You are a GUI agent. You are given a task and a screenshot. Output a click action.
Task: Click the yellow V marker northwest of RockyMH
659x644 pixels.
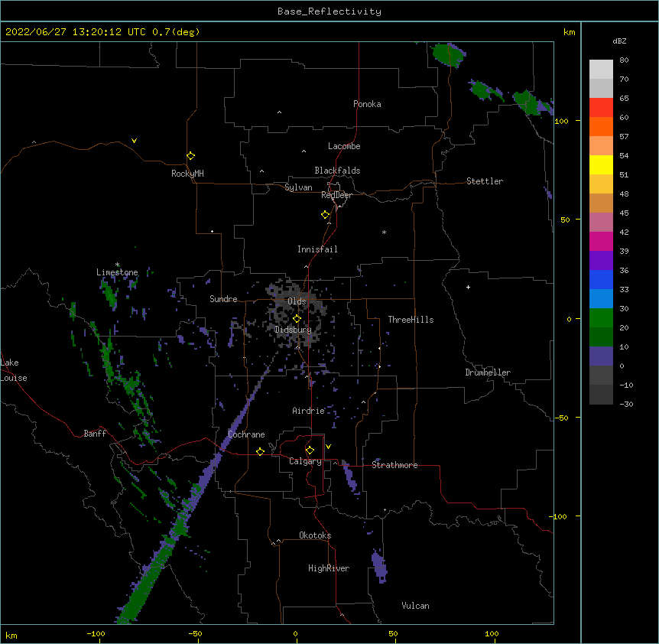click(134, 141)
